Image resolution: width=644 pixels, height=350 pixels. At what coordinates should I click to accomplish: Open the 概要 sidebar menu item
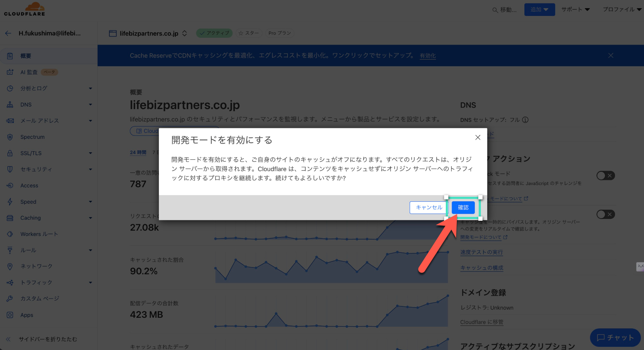click(x=49, y=56)
